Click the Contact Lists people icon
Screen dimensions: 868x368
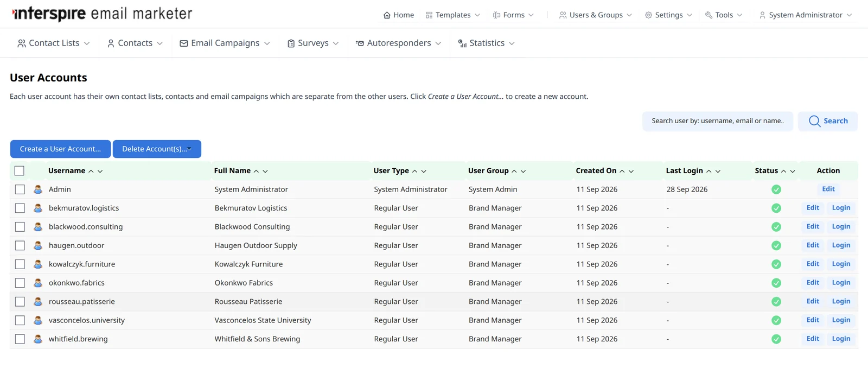pos(22,43)
